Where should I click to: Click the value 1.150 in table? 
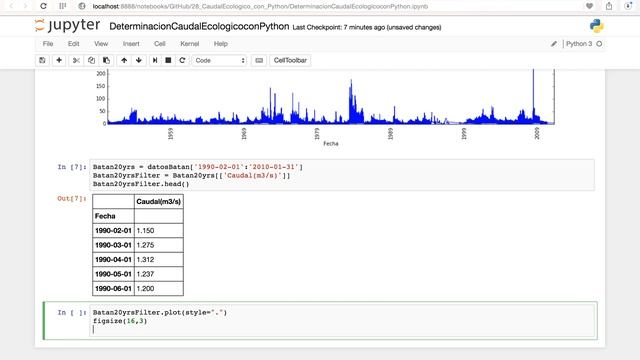click(145, 231)
